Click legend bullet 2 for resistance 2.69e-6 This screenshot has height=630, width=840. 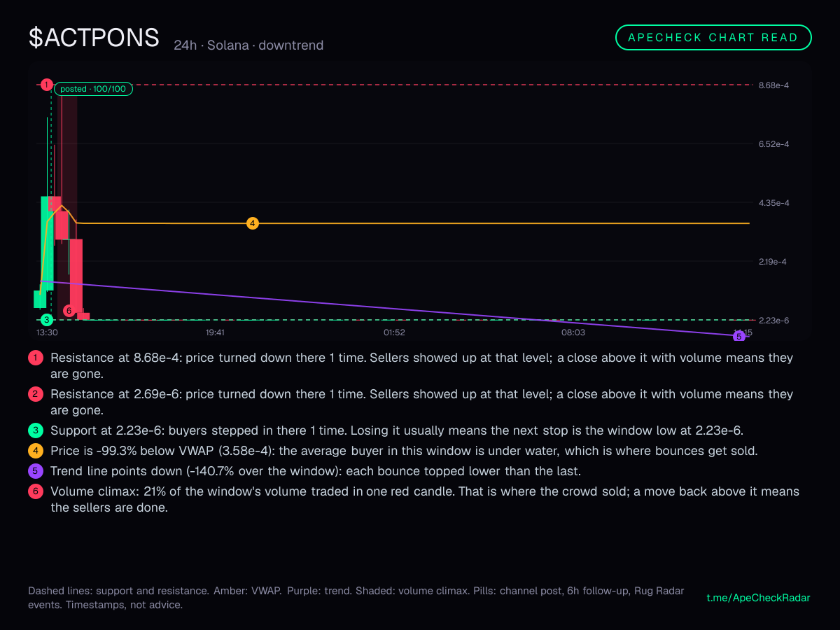click(35, 394)
